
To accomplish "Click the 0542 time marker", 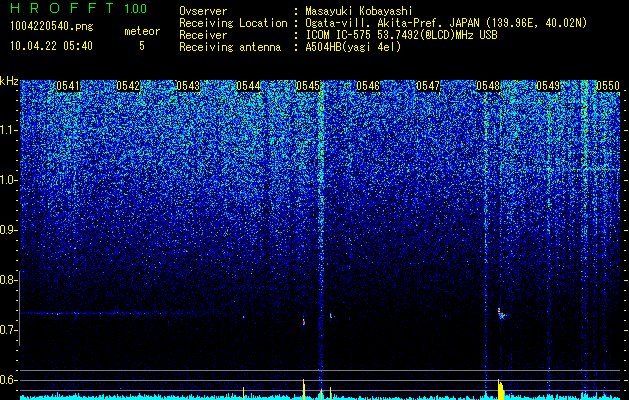I will [128, 86].
